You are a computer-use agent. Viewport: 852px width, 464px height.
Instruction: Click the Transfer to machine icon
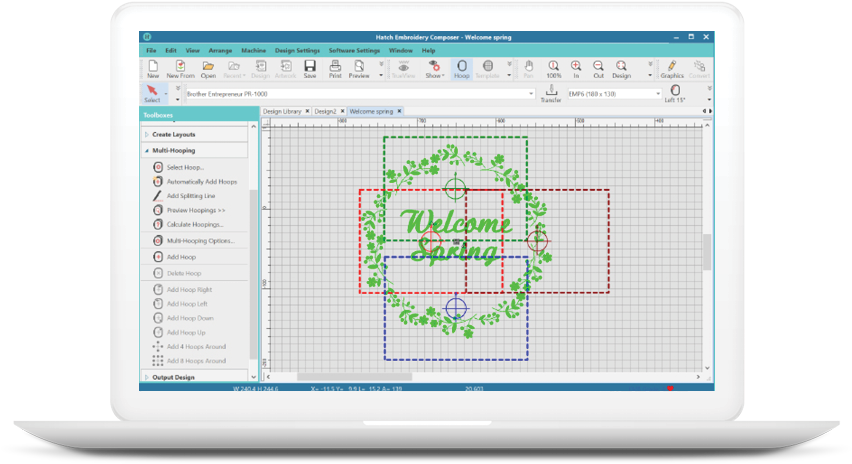tap(550, 93)
